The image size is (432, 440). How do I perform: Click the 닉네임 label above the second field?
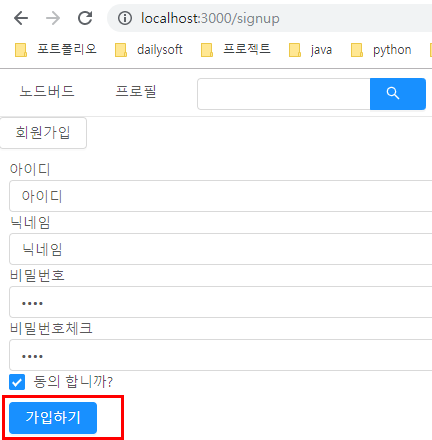(30, 222)
